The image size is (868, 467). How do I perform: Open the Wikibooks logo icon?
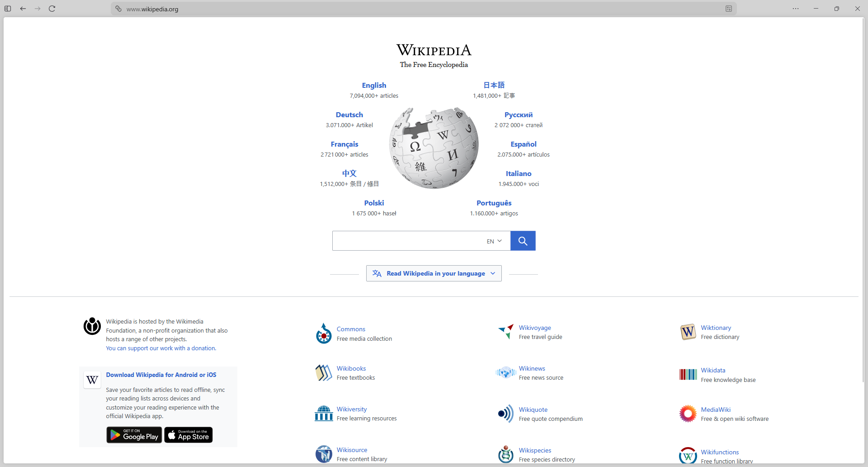tap(324, 373)
